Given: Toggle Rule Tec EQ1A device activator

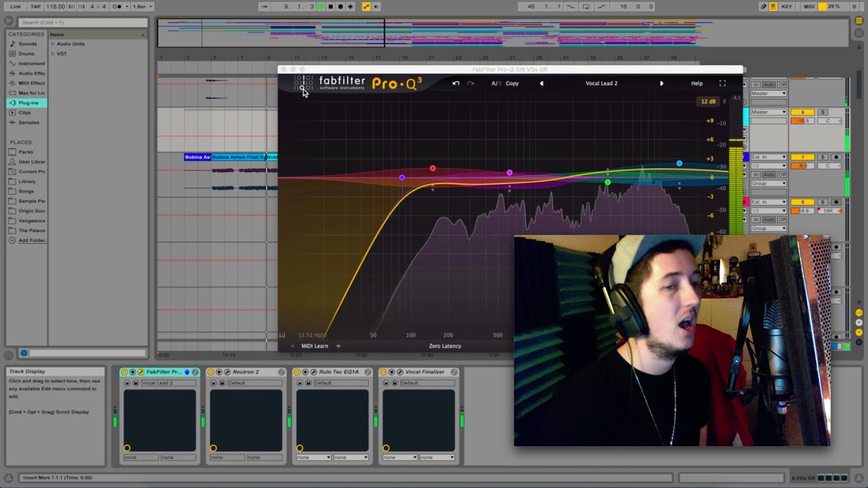Looking at the screenshot, I should click(297, 372).
